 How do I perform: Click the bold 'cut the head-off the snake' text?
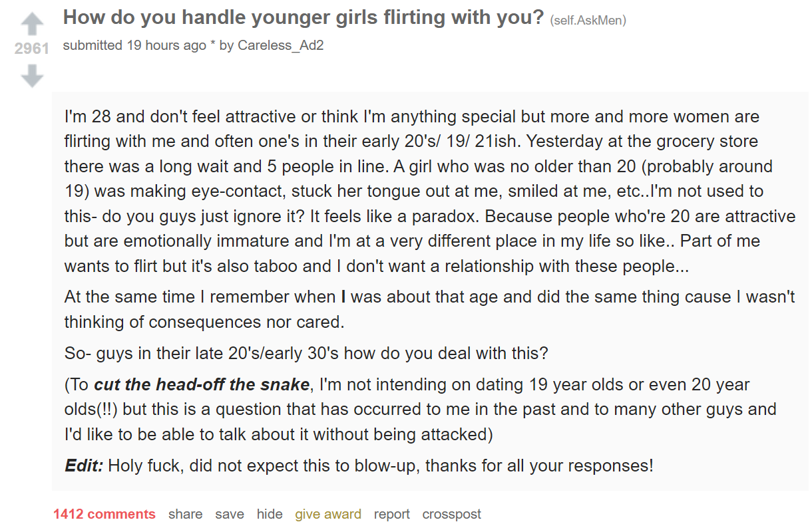coord(202,384)
